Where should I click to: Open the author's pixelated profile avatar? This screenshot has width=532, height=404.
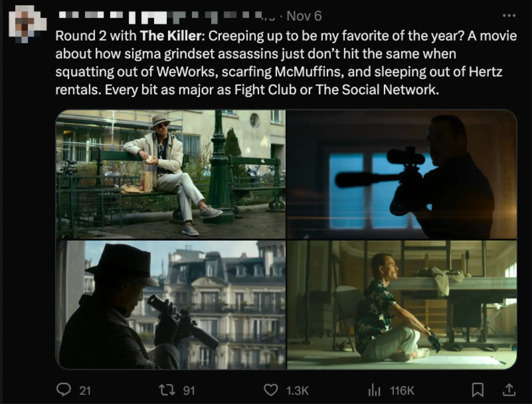pos(27,22)
